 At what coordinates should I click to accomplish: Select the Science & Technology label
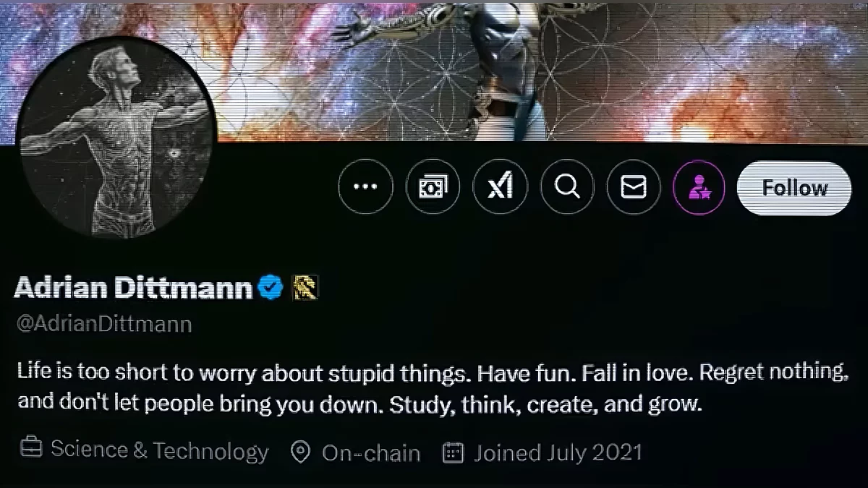[x=159, y=452]
